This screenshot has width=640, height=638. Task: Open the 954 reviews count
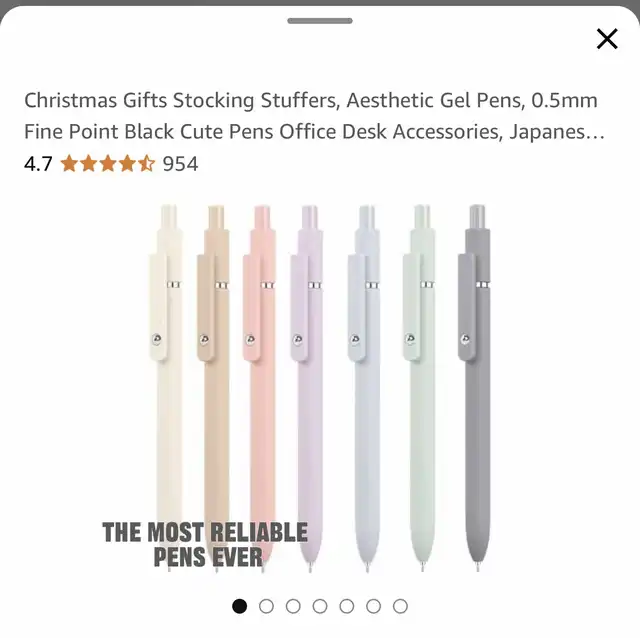(x=180, y=164)
